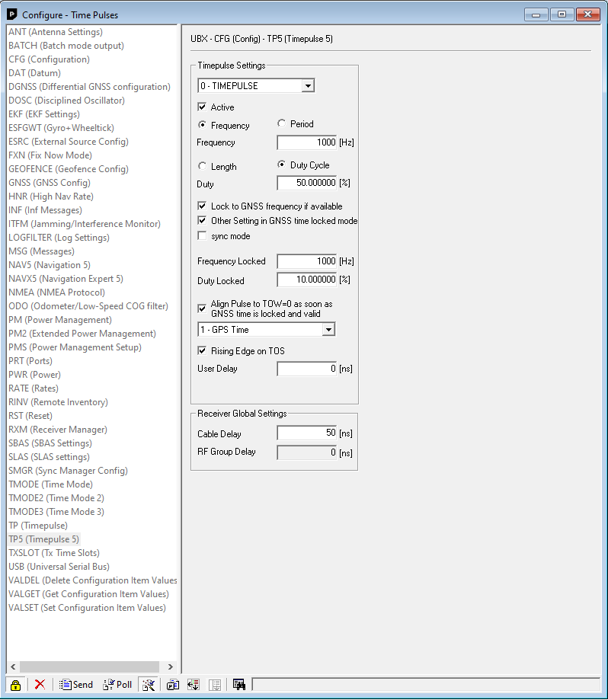Select CFG (Configuration) message
Viewport: 608px width, 700px height.
coord(49,59)
